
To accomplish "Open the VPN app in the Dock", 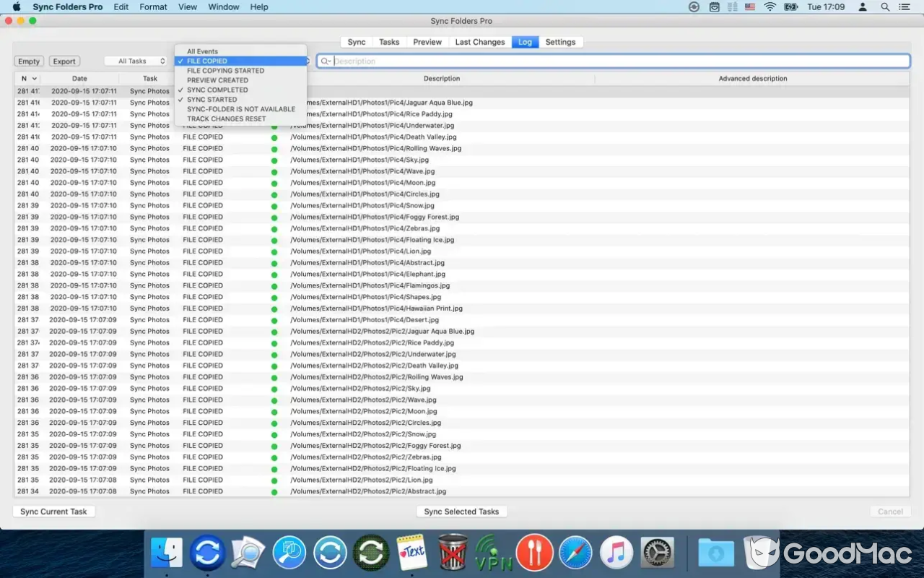I will pyautogui.click(x=494, y=552).
